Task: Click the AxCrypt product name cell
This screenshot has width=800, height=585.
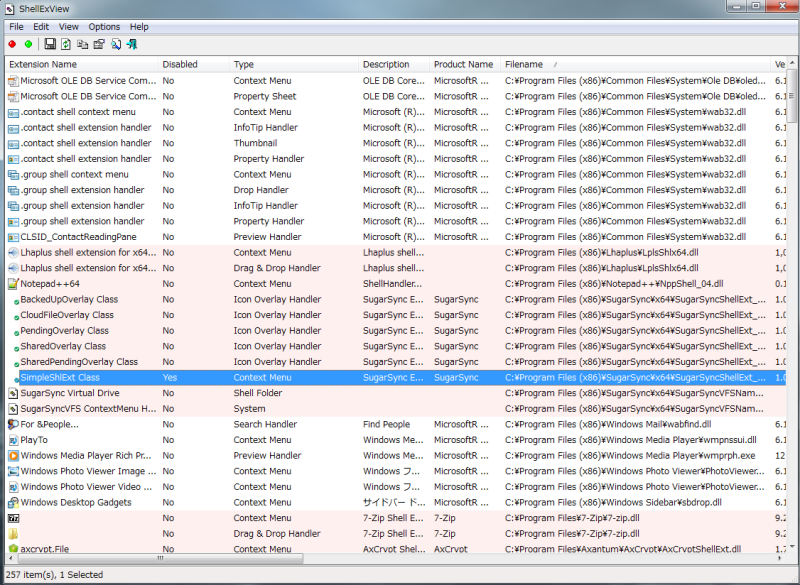Action: coord(451,549)
